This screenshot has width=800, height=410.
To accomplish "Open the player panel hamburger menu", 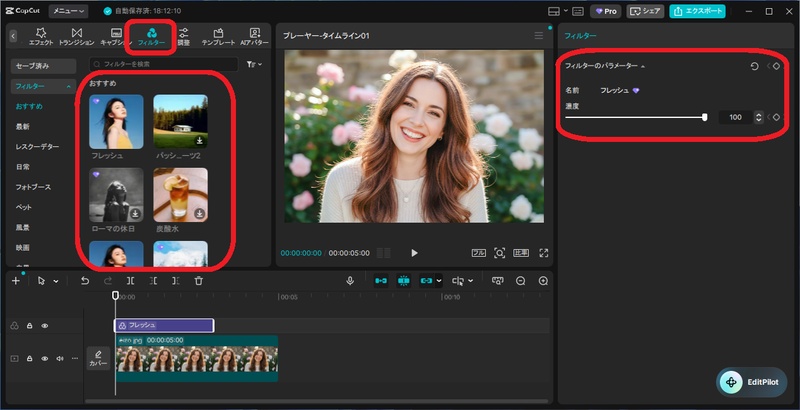I will (539, 36).
